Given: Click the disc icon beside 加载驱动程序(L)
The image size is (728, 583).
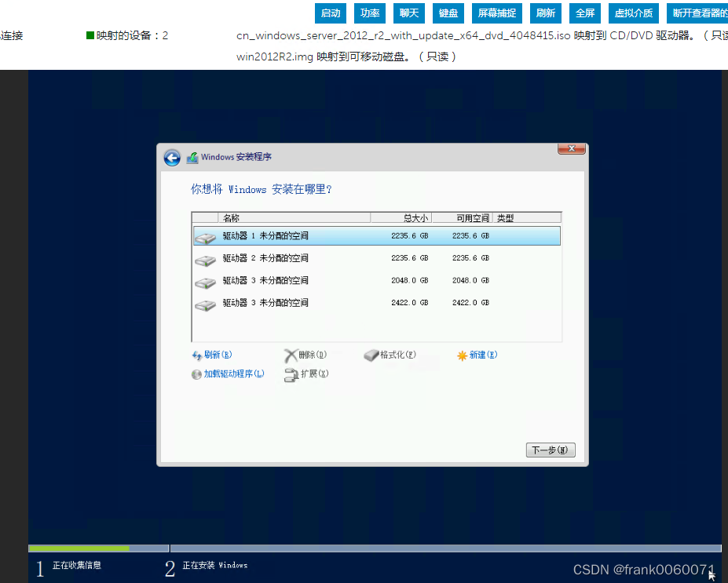Looking at the screenshot, I should click(x=196, y=374).
